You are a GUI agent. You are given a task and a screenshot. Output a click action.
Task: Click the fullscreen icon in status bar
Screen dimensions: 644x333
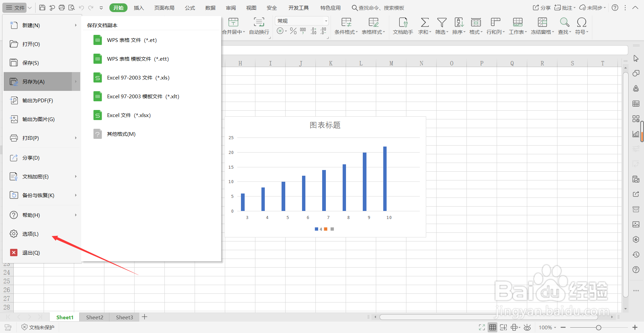coord(482,327)
